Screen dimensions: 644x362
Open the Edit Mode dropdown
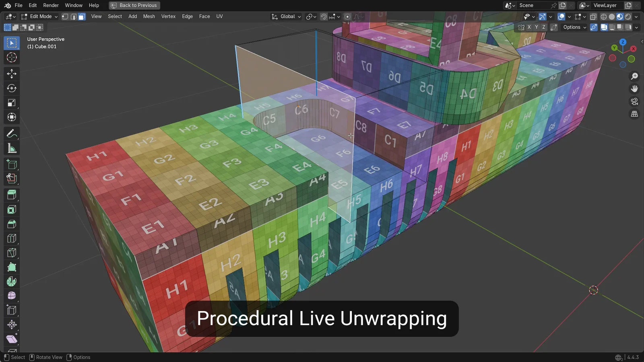[x=40, y=16]
